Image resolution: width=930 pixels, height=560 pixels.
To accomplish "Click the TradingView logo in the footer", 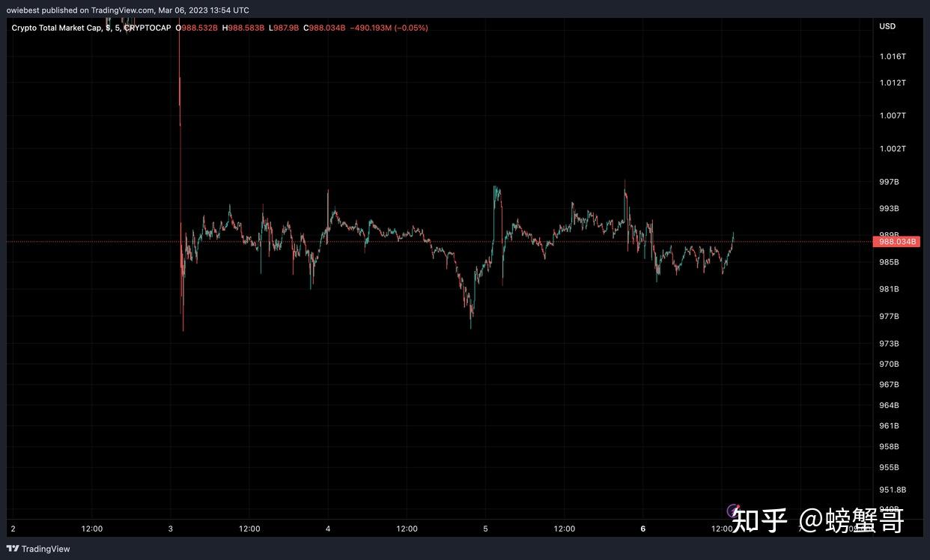I will (38, 549).
